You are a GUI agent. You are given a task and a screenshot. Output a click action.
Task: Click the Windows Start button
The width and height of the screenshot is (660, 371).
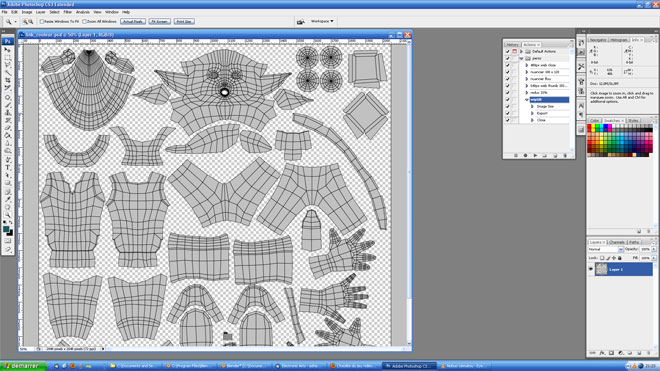(23, 366)
